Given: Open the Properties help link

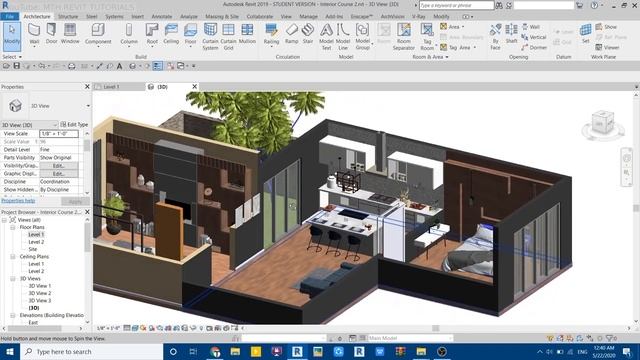Looking at the screenshot, I should [18, 200].
